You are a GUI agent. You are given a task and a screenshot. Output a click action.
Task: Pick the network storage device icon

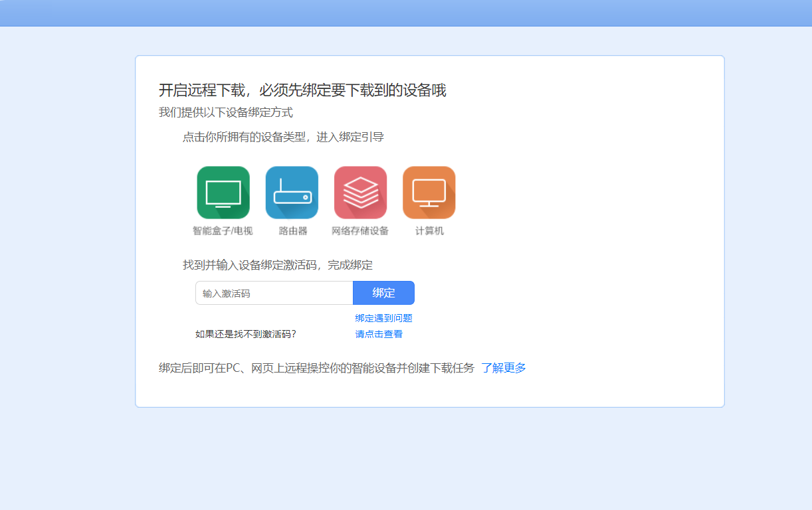tap(360, 193)
